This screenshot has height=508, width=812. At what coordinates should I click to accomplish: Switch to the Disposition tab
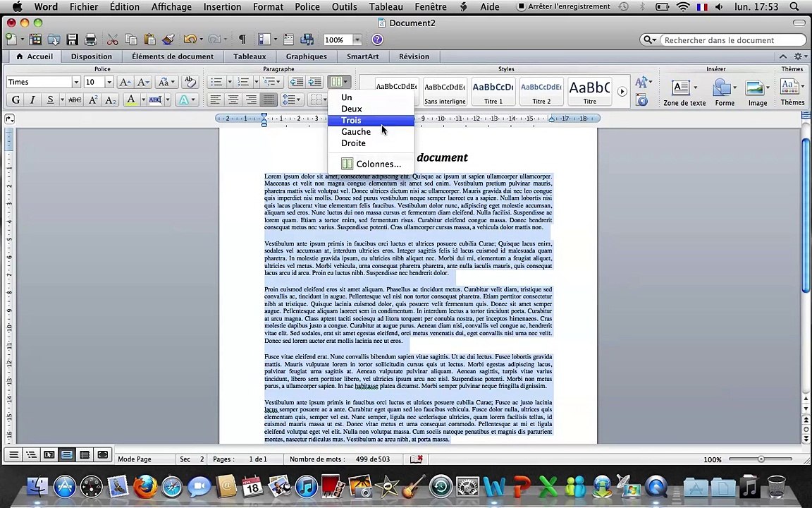(x=91, y=56)
